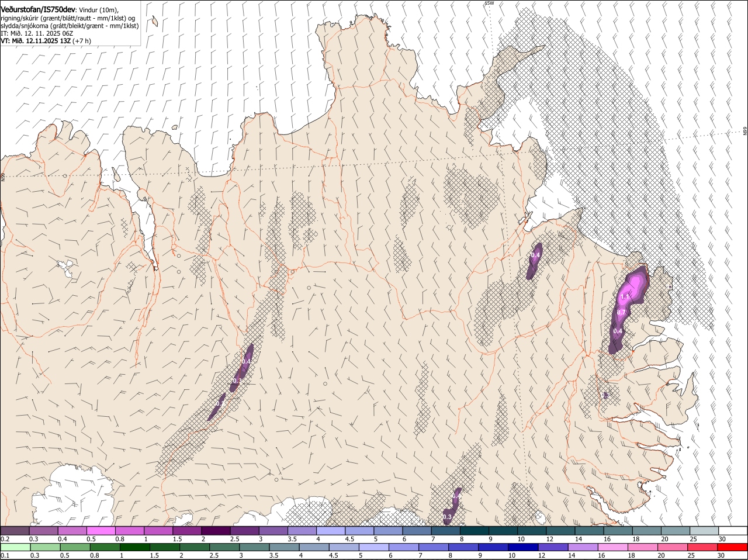Select the lower legend swatch between 25 and 30
This screenshot has width=748, height=560.
point(703,547)
